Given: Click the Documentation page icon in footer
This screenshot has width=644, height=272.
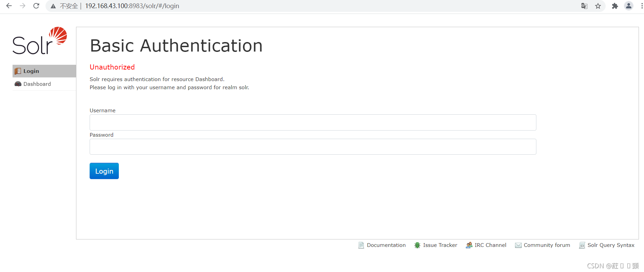Looking at the screenshot, I should pos(361,245).
